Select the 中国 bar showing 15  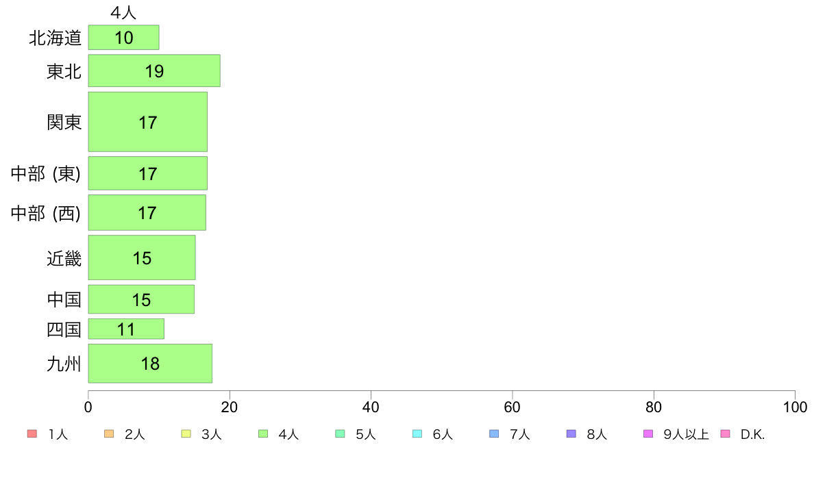(x=141, y=299)
